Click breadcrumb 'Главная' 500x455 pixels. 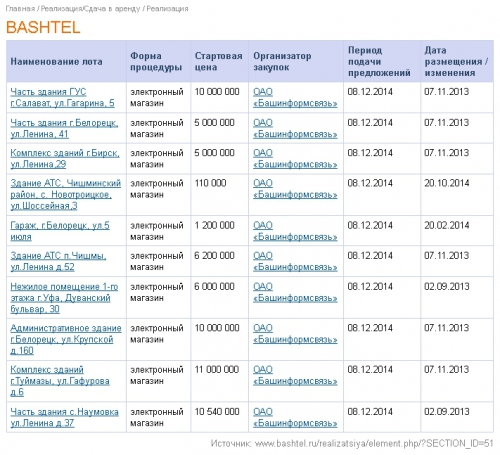point(20,9)
